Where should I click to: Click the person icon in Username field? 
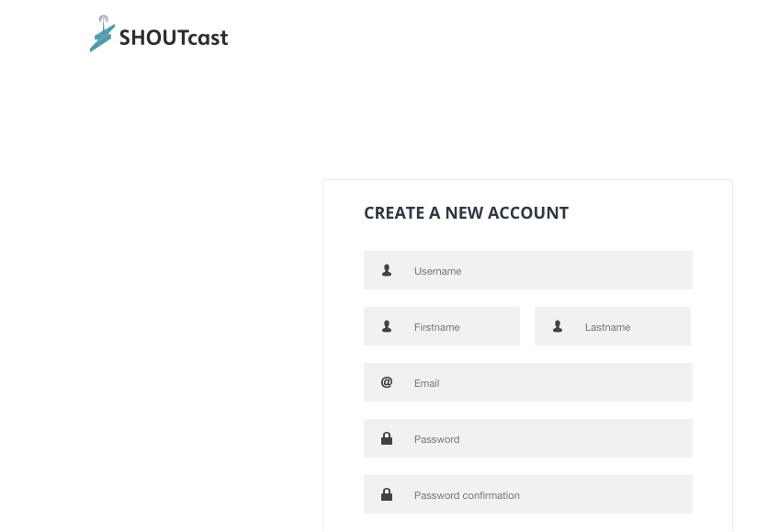[x=387, y=270]
